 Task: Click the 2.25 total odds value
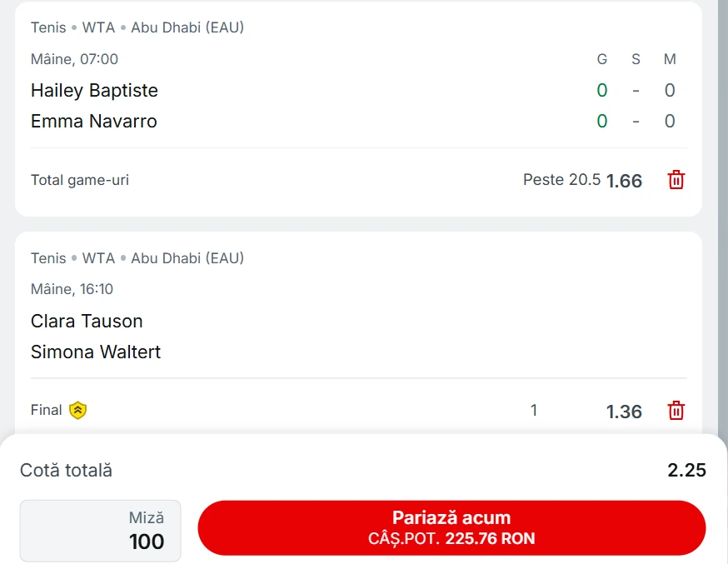[686, 470]
